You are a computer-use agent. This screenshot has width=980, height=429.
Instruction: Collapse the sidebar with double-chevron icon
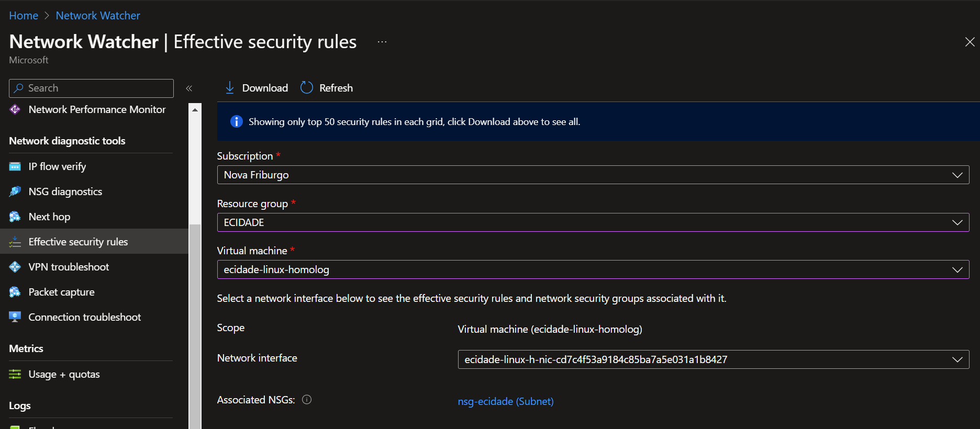pyautogui.click(x=189, y=88)
